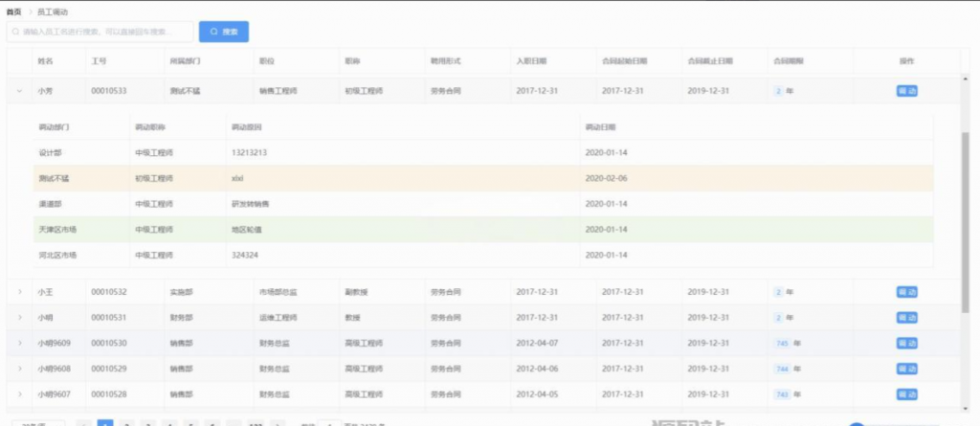
Task: Go to 首页 breadcrumb link
Action: tap(13, 11)
